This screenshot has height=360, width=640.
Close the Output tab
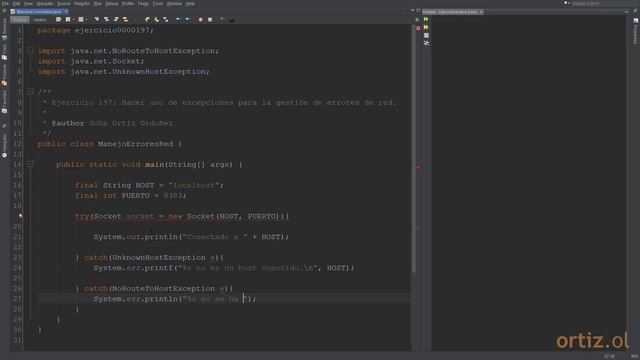pyautogui.click(x=481, y=12)
